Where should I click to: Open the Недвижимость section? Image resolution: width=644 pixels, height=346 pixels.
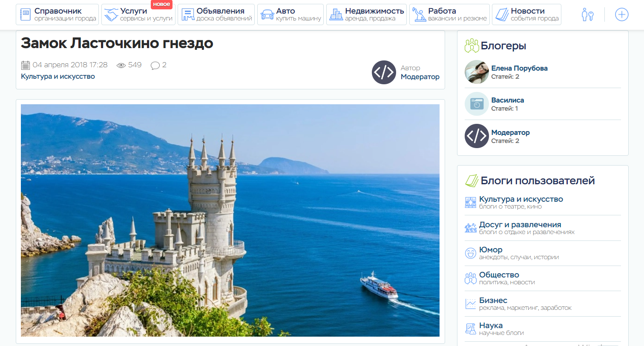click(x=366, y=14)
